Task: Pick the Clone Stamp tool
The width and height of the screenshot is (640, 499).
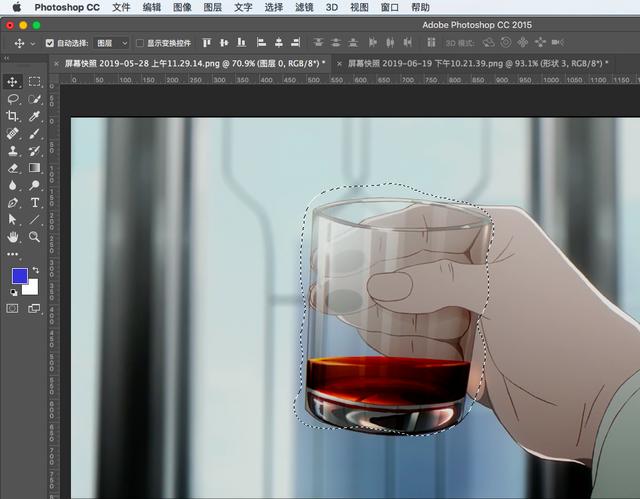Action: point(12,151)
